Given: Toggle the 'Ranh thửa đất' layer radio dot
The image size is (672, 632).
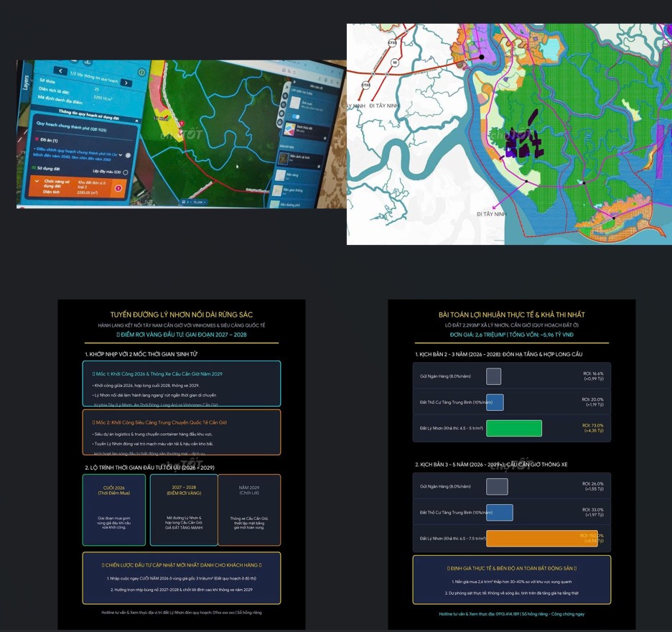Looking at the screenshot, I should (325, 138).
